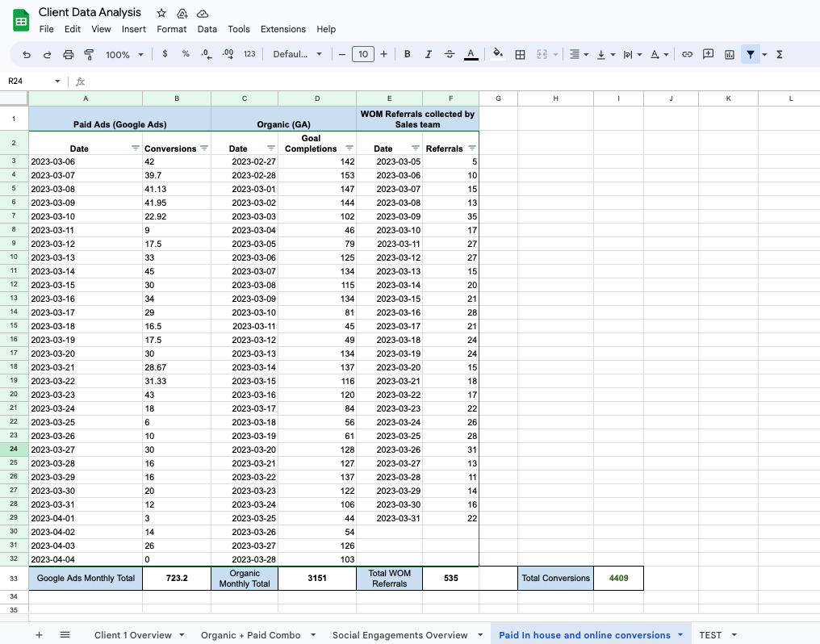The width and height of the screenshot is (820, 644).
Task: Switch to the Organic + Paid Combo tab
Action: coord(250,635)
